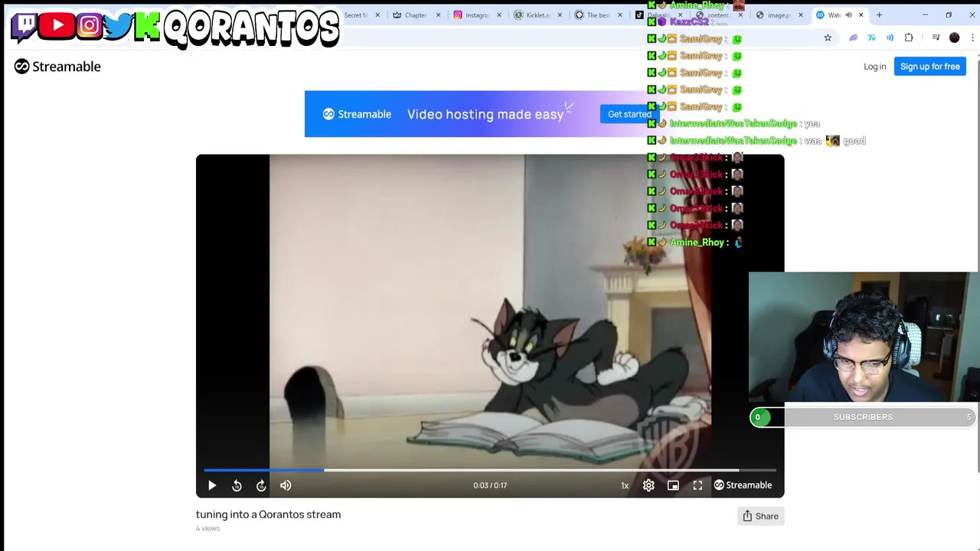Open a new browser tab

[x=879, y=15]
